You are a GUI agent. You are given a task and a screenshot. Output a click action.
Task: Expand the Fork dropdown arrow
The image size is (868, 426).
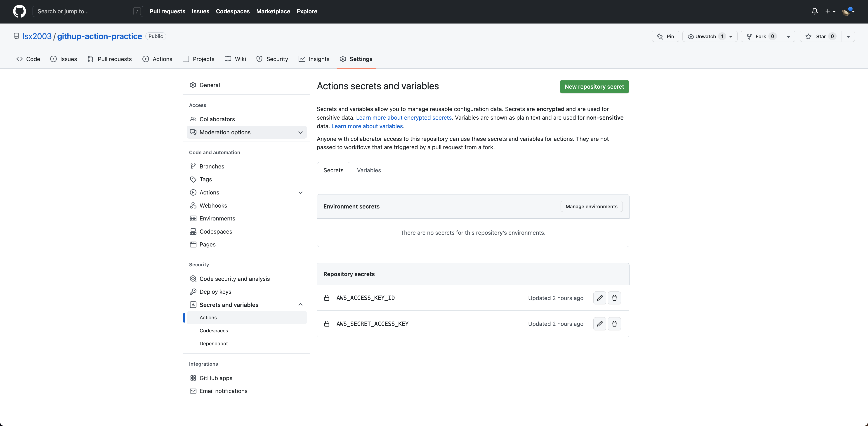point(788,36)
